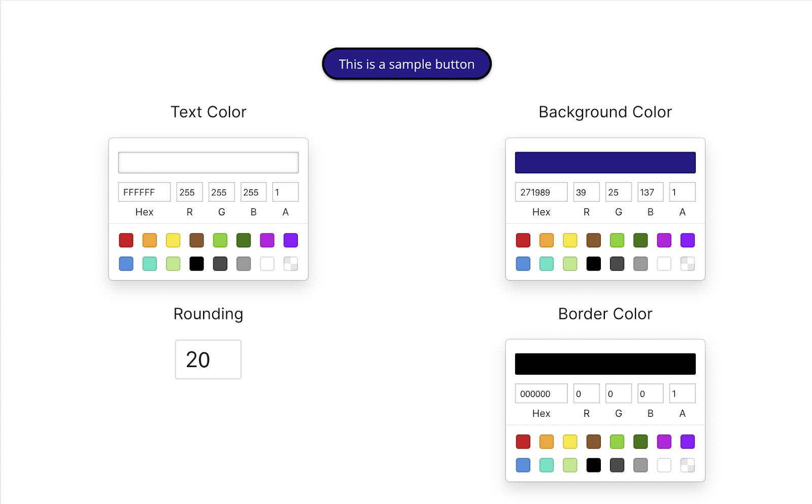The image size is (812, 504).
Task: Select yellow swatch in Background Color picker
Action: pyautogui.click(x=570, y=240)
